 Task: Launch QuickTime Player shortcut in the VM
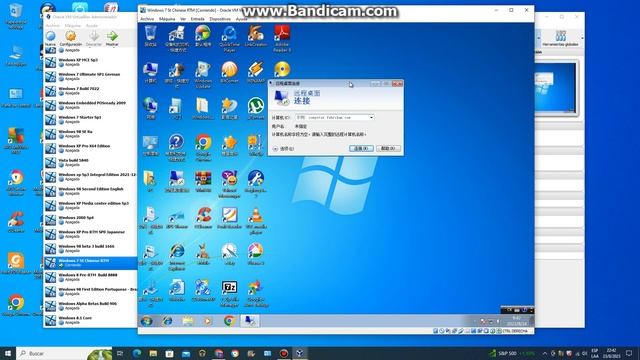(x=229, y=38)
